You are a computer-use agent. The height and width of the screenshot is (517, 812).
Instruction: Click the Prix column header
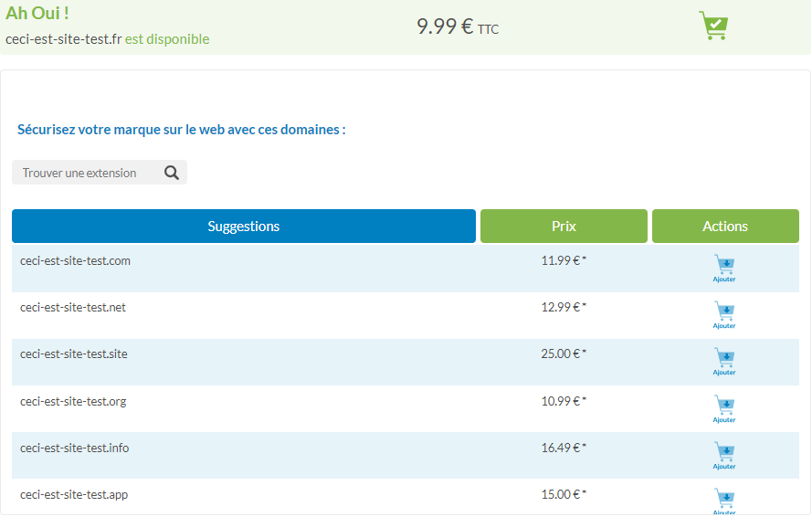tap(564, 226)
